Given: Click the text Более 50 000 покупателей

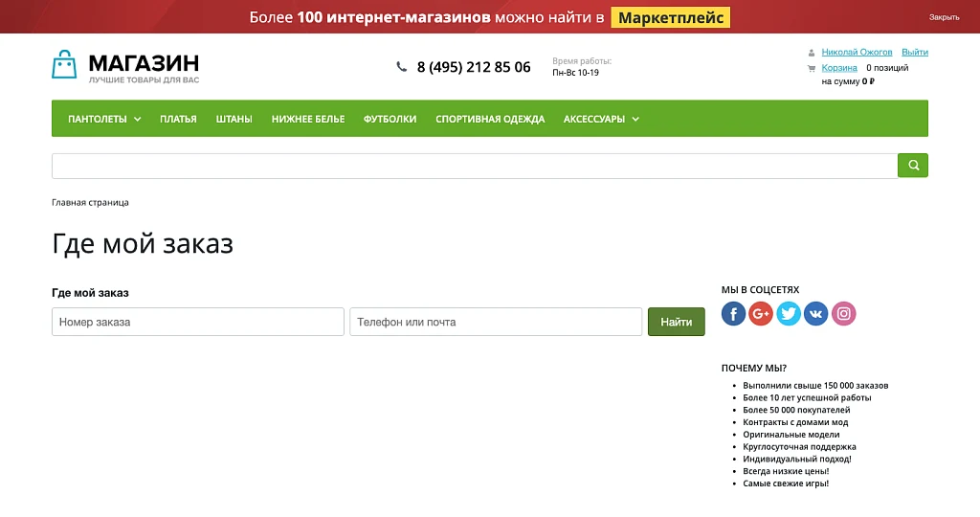Looking at the screenshot, I should pos(796,410).
